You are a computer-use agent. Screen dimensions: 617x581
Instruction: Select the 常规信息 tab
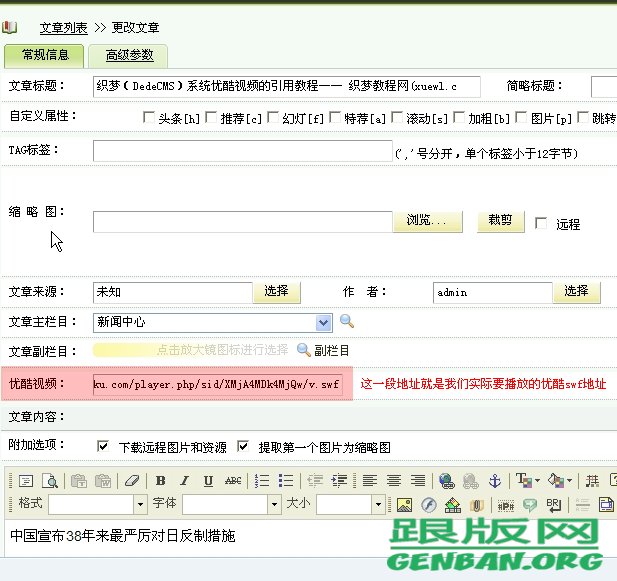pos(44,55)
